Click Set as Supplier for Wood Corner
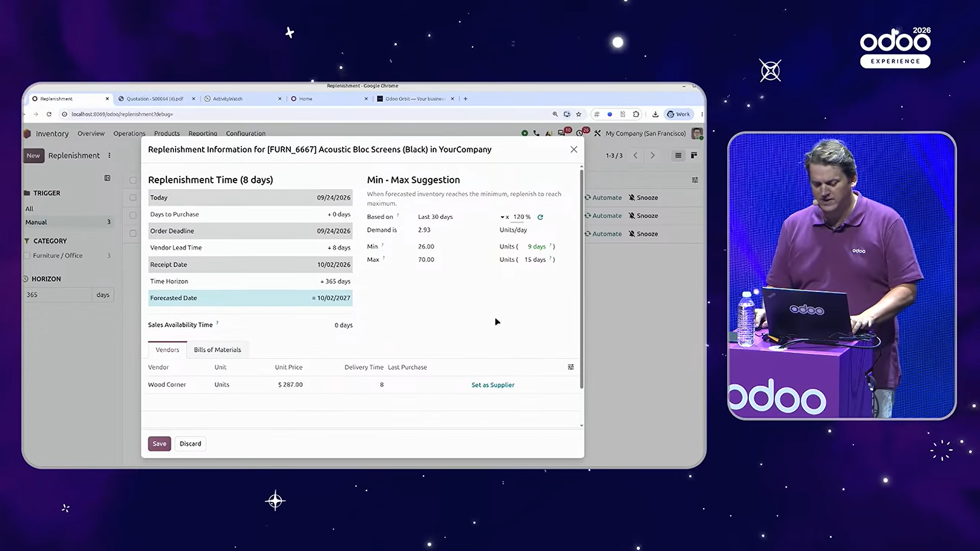 (x=493, y=385)
